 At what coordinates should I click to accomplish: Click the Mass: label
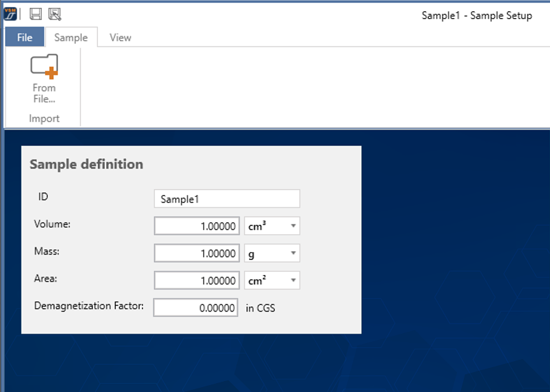click(47, 251)
